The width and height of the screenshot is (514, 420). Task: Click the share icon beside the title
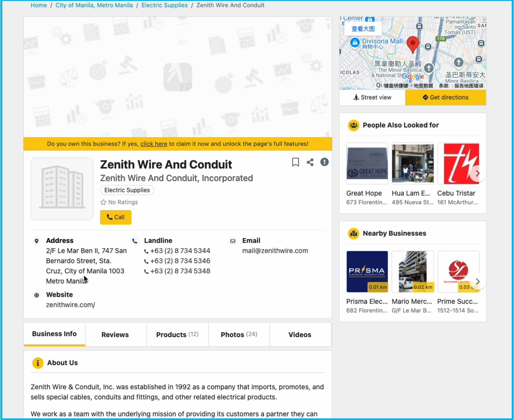[310, 162]
